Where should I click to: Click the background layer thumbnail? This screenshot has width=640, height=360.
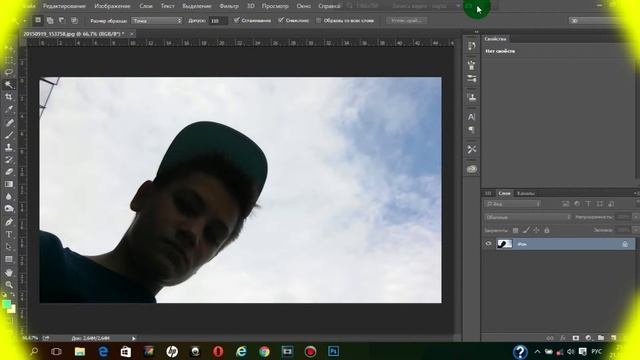coord(504,244)
